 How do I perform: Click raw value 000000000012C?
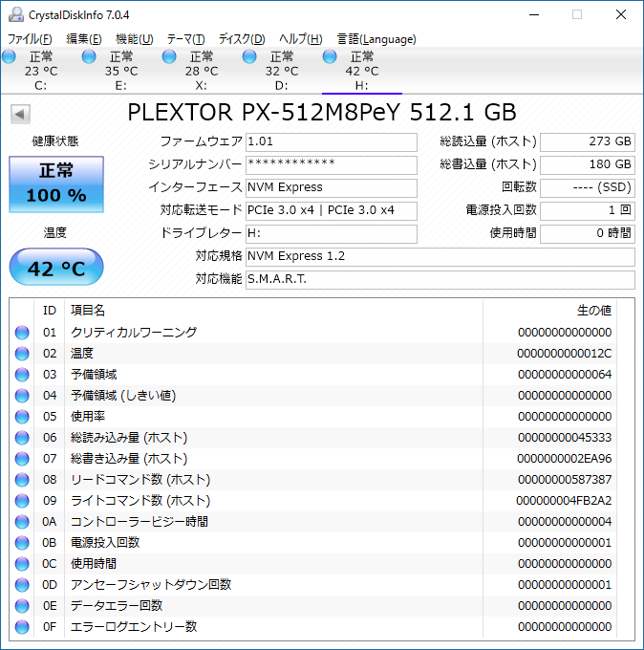point(564,354)
